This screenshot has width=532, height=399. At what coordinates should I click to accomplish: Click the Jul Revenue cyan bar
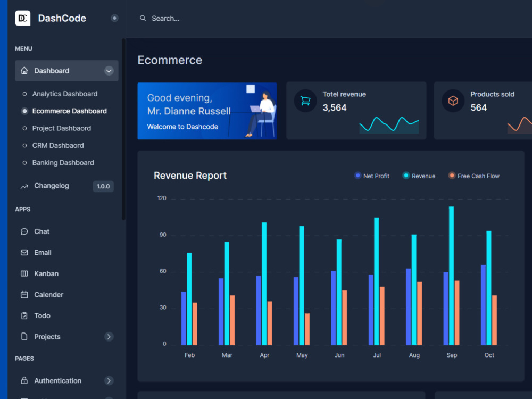376,281
